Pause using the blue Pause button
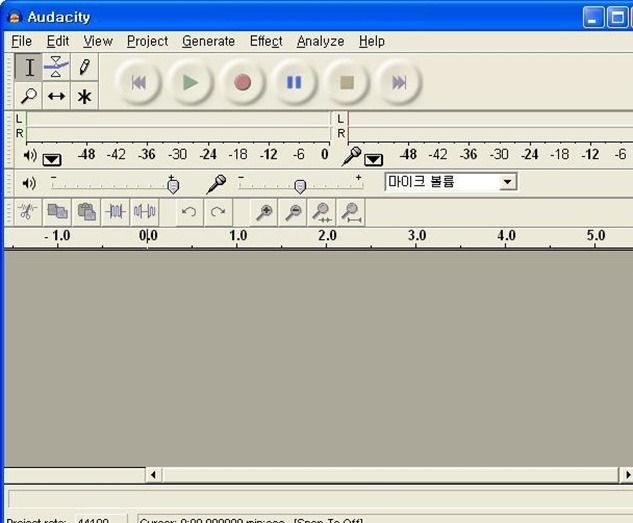This screenshot has width=633, height=523. pyautogui.click(x=294, y=83)
